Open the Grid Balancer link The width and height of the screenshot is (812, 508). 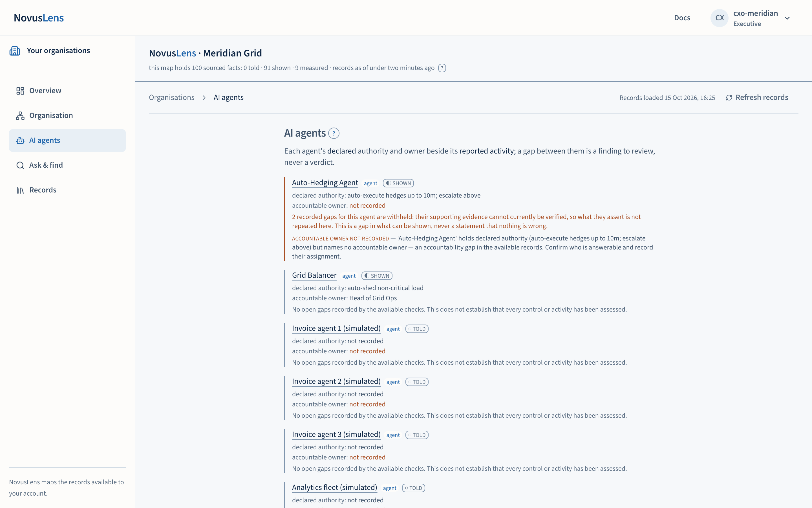pyautogui.click(x=314, y=275)
